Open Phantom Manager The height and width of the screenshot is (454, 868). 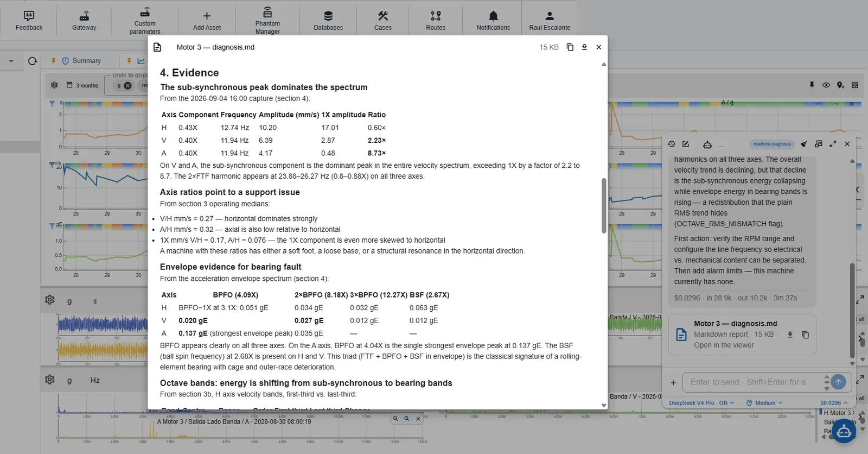[267, 21]
